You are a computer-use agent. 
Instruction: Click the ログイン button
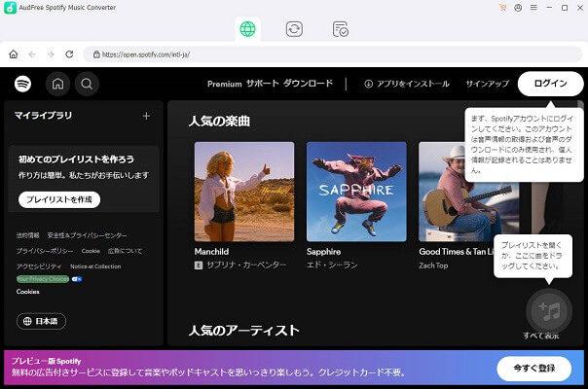point(550,84)
